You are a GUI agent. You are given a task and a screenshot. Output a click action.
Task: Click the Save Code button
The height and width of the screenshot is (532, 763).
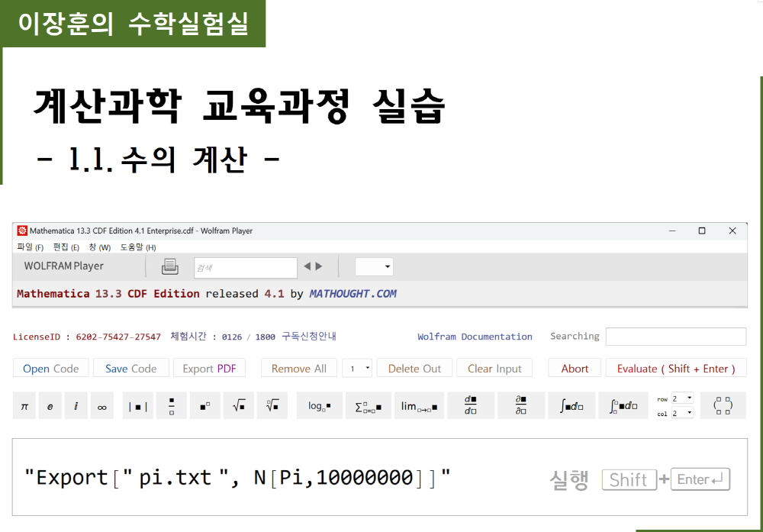tap(131, 369)
